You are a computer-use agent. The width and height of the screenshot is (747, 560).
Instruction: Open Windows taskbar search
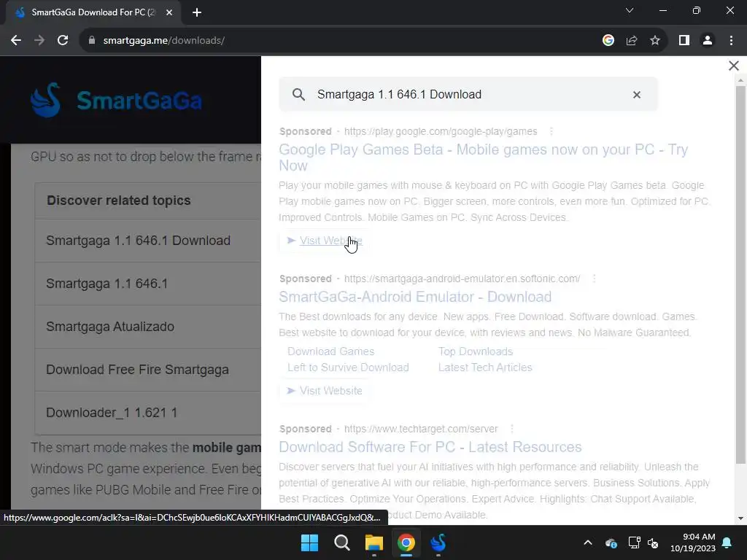(x=341, y=542)
